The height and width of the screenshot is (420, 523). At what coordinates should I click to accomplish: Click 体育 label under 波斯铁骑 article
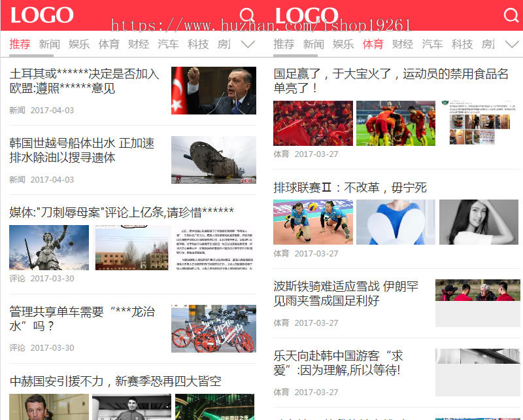pos(281,323)
